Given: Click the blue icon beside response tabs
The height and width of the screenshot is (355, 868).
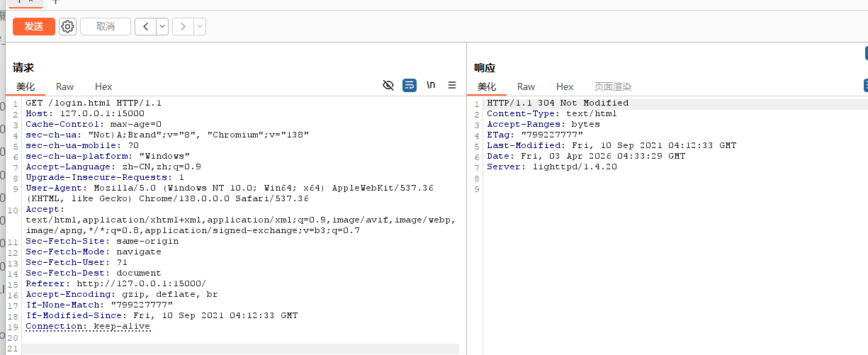Looking at the screenshot, I should (x=865, y=86).
